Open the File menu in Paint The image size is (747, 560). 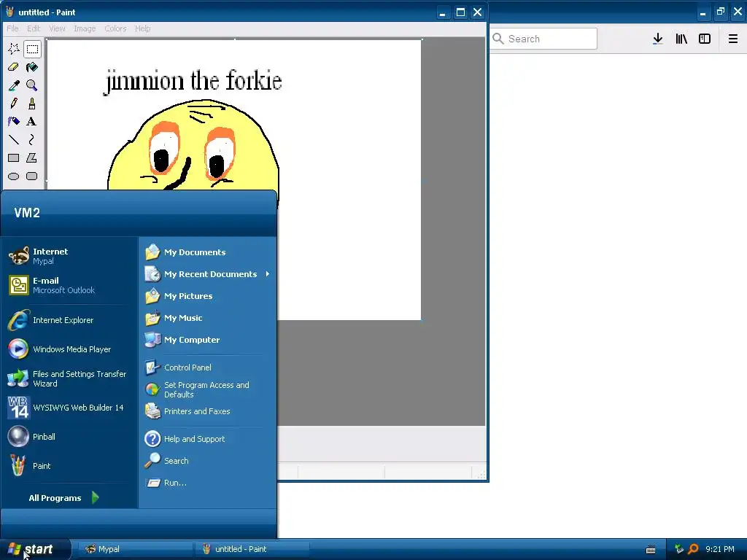pos(13,28)
